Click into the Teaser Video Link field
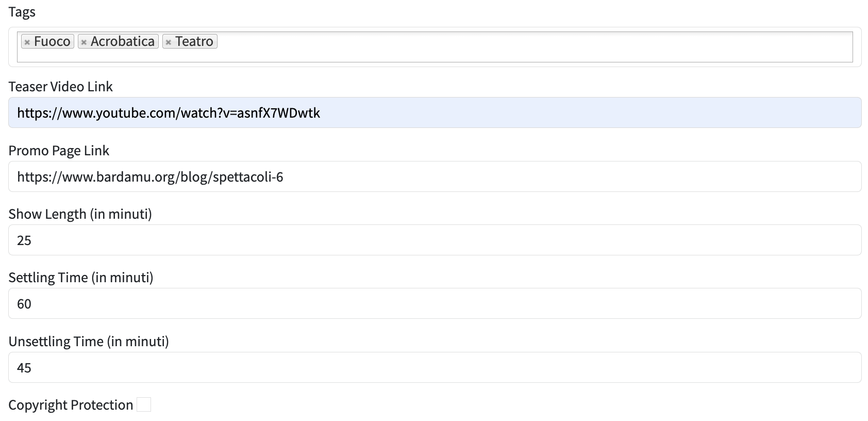Screen dimensions: 868x421 tap(434, 113)
